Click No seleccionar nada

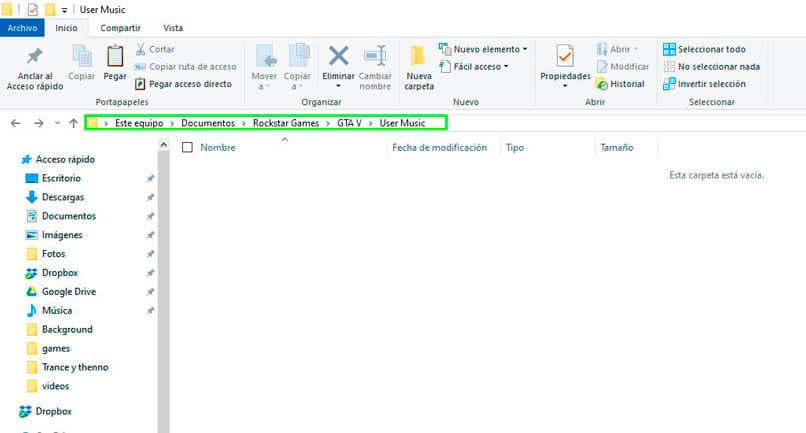pos(711,66)
